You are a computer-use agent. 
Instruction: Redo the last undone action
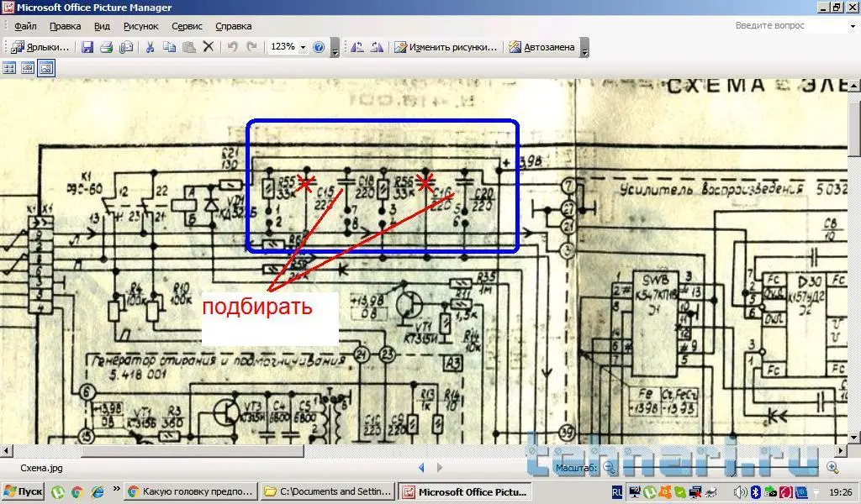[251, 47]
